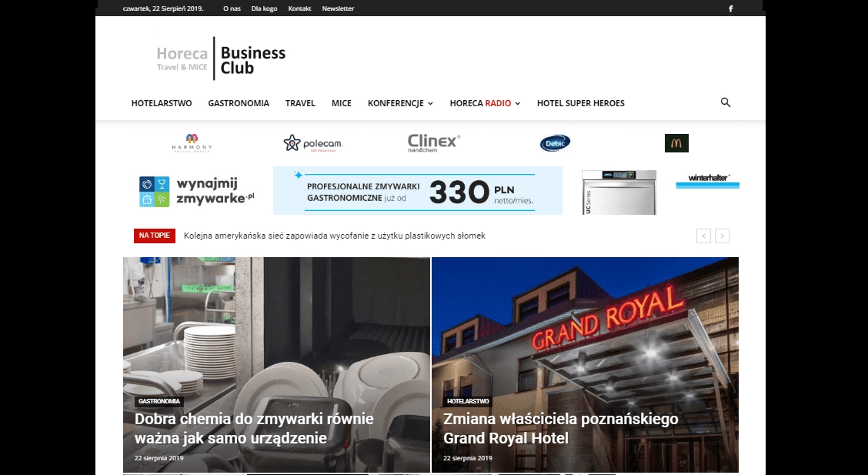Expand the Horeca Radio dropdown menu
Viewport: 868px width, 475px height.
485,103
